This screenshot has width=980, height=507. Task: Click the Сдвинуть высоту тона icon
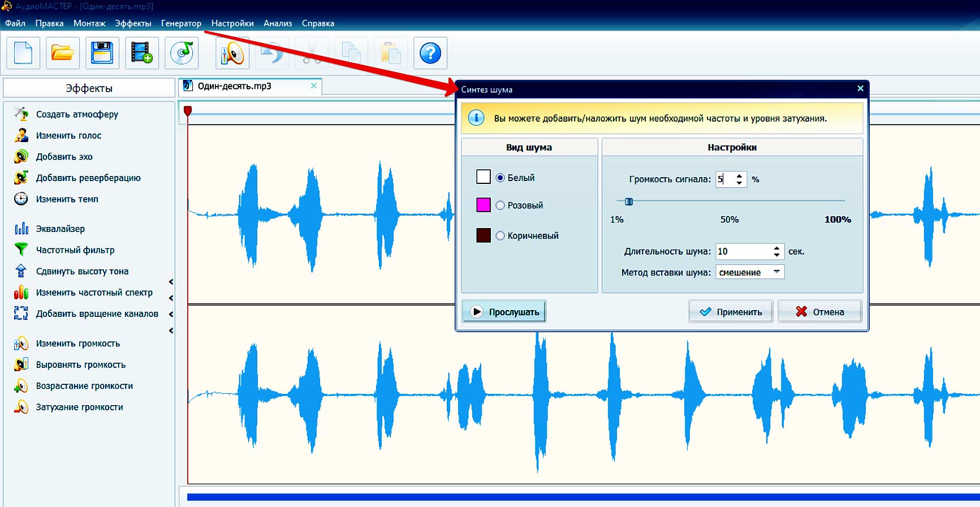tap(21, 271)
